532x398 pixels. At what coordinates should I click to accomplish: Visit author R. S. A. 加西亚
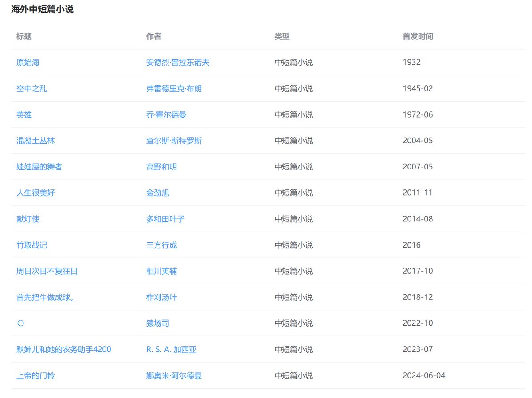172,349
